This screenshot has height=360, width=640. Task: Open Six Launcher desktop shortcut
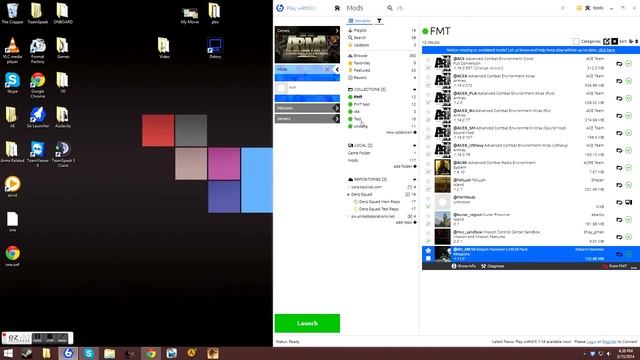point(38,118)
